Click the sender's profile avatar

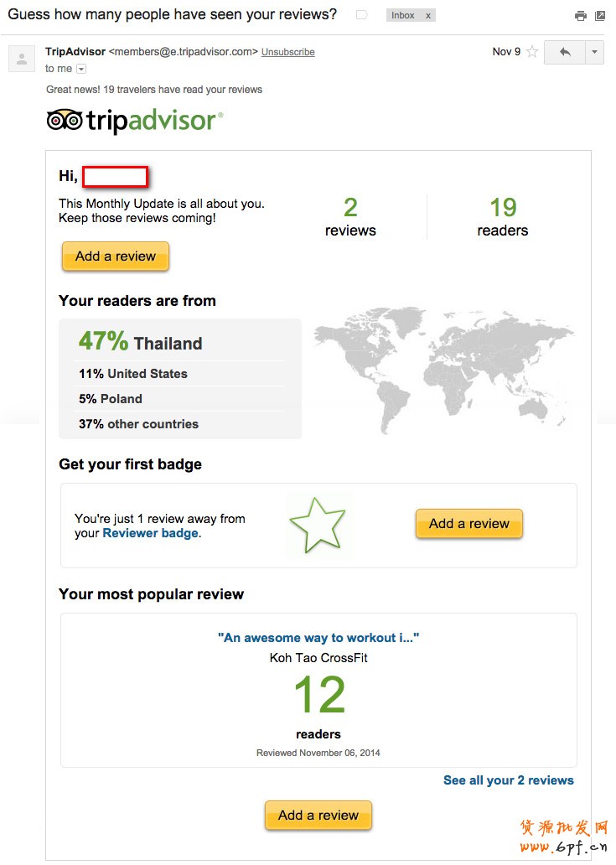[22, 59]
